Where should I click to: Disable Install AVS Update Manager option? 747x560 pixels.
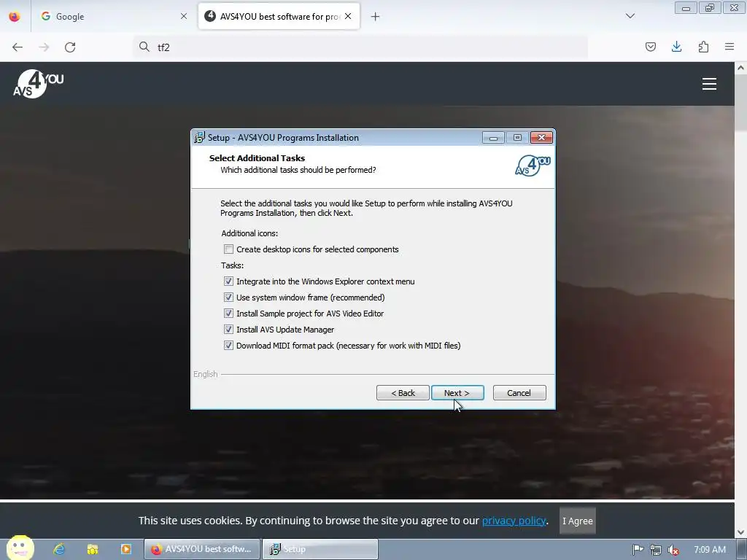pyautogui.click(x=228, y=330)
